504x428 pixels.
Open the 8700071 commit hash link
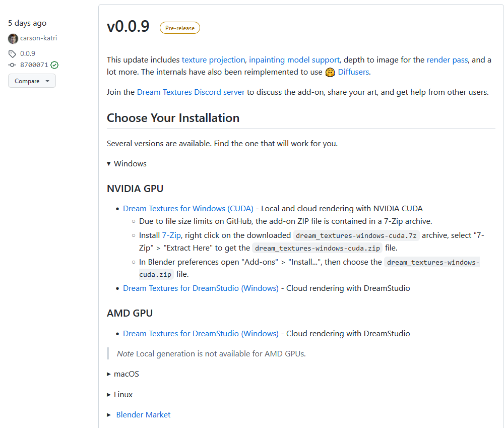point(34,65)
